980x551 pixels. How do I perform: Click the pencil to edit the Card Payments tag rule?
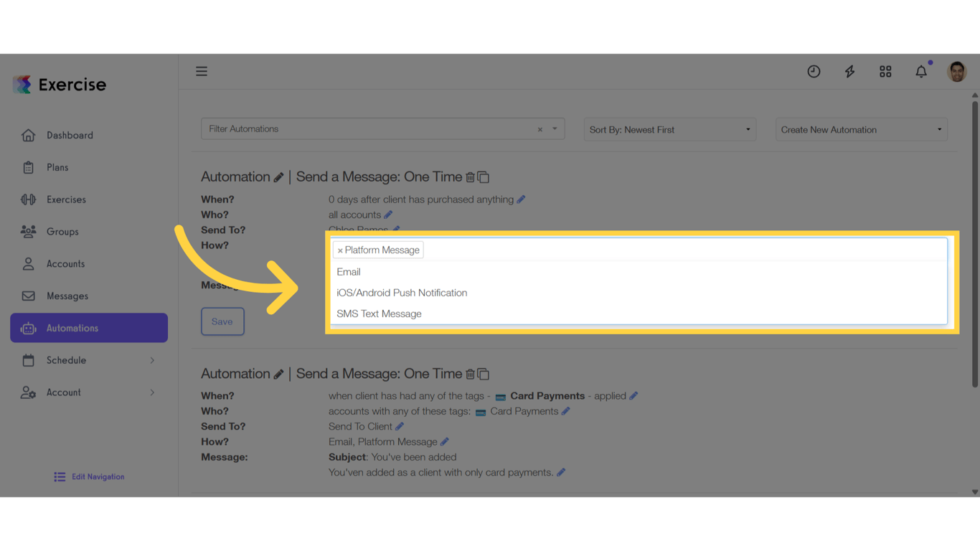[x=633, y=395]
